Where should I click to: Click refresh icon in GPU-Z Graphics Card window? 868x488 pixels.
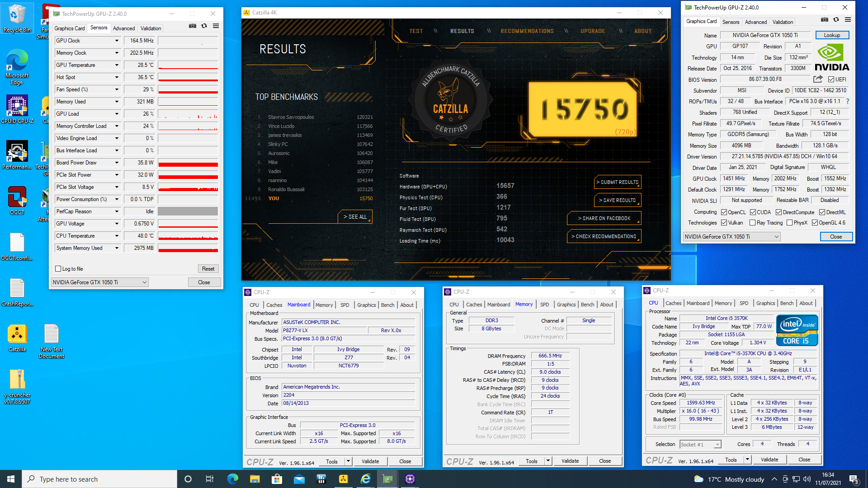click(836, 19)
